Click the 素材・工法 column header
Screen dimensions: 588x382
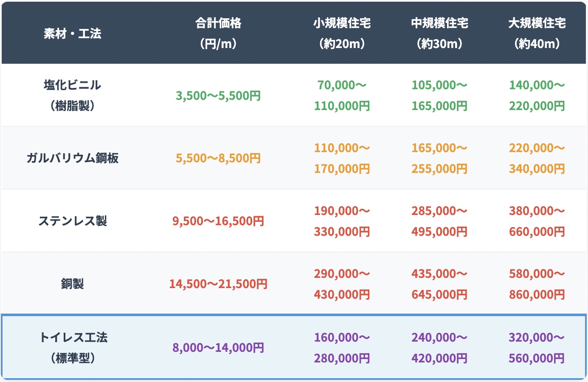[73, 33]
